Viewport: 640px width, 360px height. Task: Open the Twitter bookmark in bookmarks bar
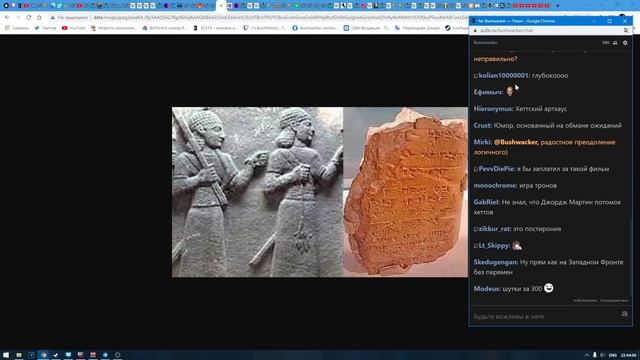pos(45,28)
